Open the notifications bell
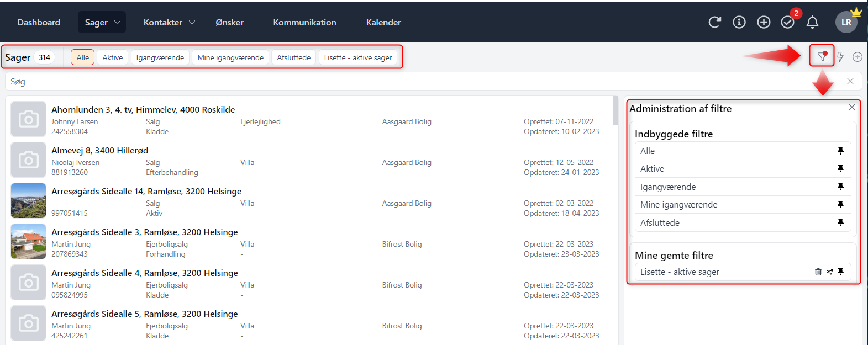868x345 pixels. (x=812, y=22)
